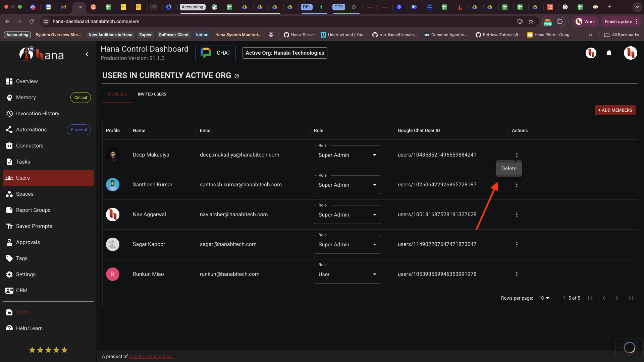This screenshot has height=362, width=644.
Task: Click Active Org: Hanabi Technologies button
Action: [x=285, y=53]
